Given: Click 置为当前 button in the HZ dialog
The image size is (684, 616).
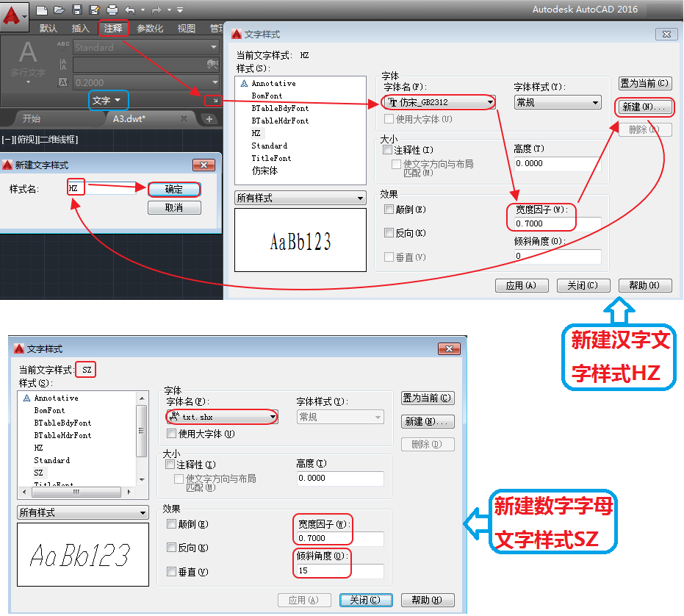Looking at the screenshot, I should pyautogui.click(x=645, y=83).
